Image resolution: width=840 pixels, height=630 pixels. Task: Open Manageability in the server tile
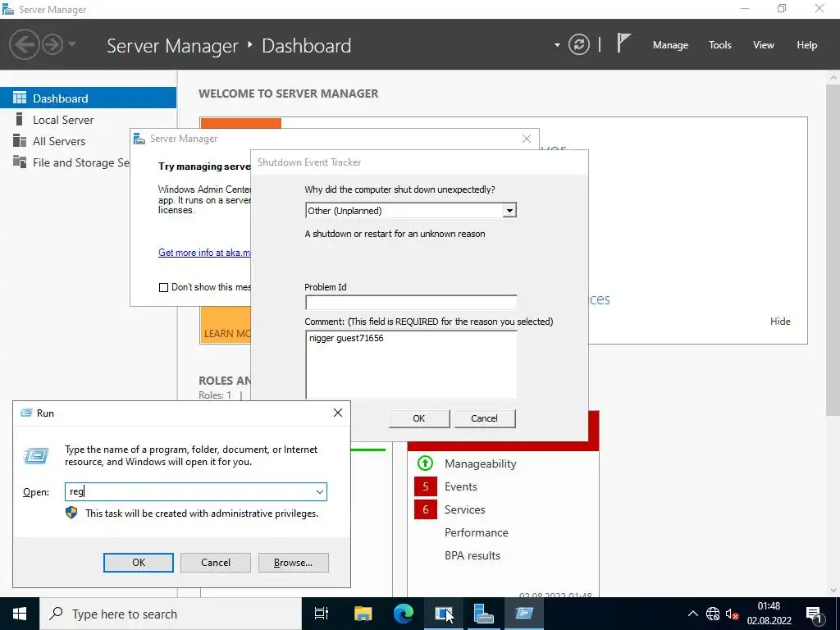click(480, 464)
